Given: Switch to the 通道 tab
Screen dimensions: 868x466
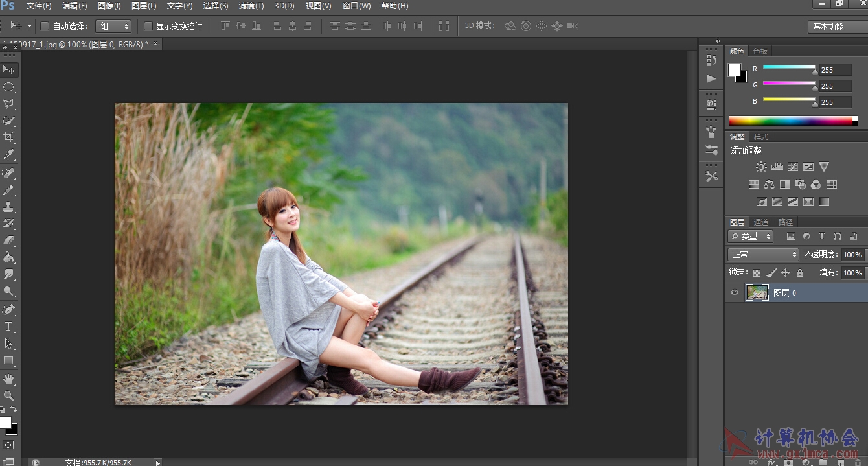Looking at the screenshot, I should point(761,222).
